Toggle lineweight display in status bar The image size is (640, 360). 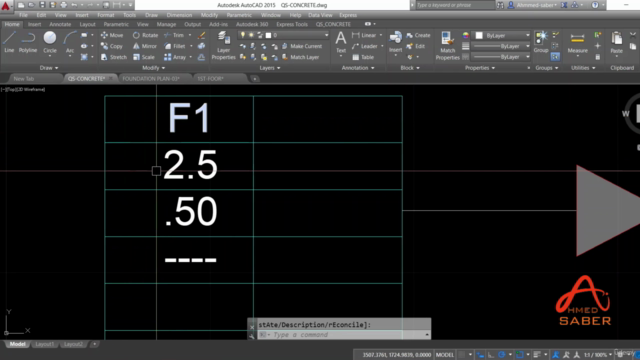537,355
